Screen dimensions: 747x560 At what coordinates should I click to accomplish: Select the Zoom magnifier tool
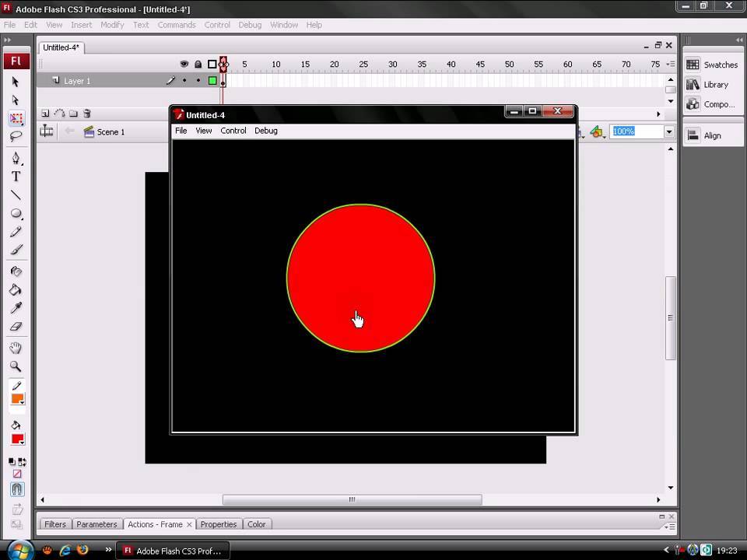click(16, 366)
